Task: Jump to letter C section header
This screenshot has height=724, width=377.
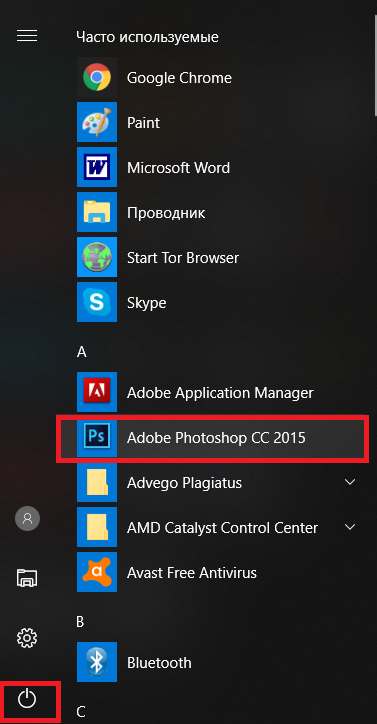Action: pos(81,712)
